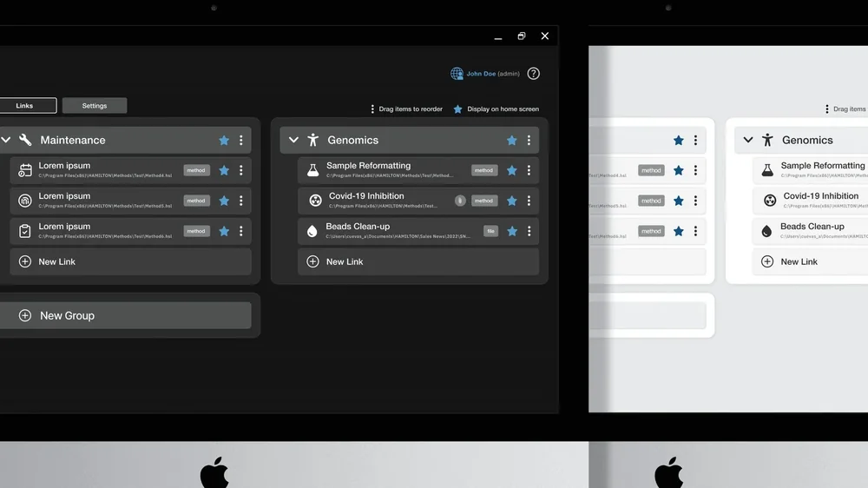Open first Lorem ipsum three-dot menu
The height and width of the screenshot is (488, 868).
click(240, 170)
